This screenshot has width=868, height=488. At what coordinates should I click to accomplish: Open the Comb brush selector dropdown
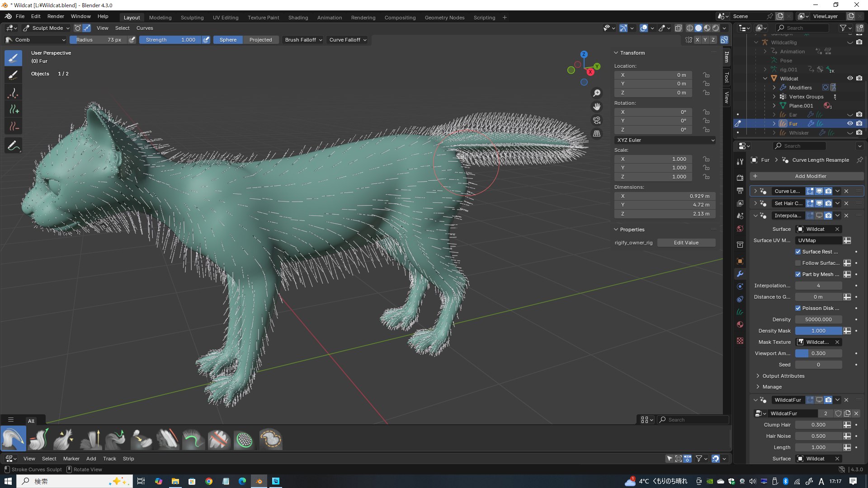(x=35, y=40)
